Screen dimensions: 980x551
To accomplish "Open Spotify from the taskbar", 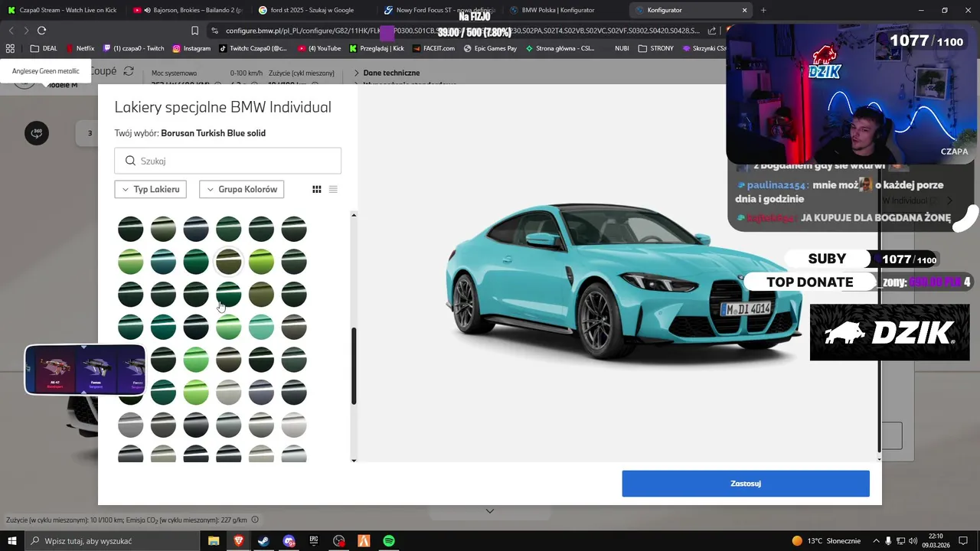I will (x=389, y=541).
